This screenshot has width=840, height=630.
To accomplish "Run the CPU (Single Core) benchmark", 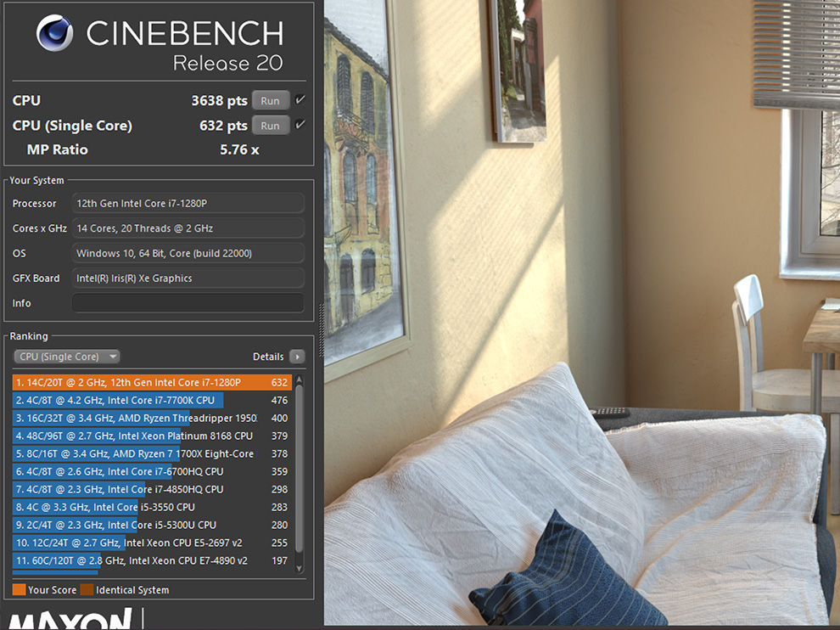I will click(x=270, y=126).
